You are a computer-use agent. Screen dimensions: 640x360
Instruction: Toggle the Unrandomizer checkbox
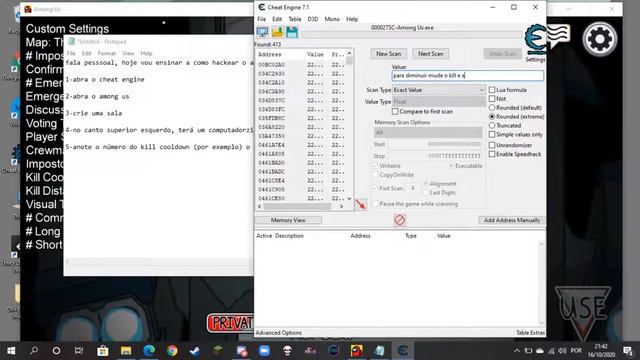[x=492, y=145]
